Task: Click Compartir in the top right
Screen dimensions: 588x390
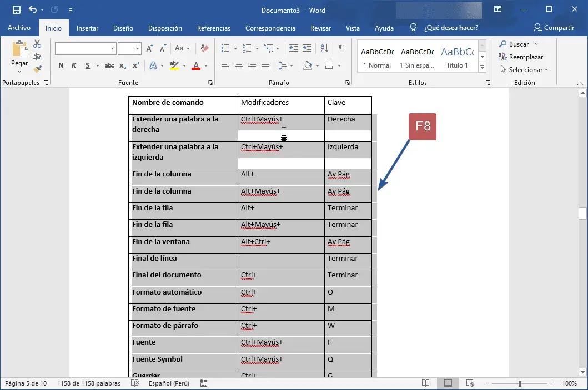Action: (x=555, y=28)
